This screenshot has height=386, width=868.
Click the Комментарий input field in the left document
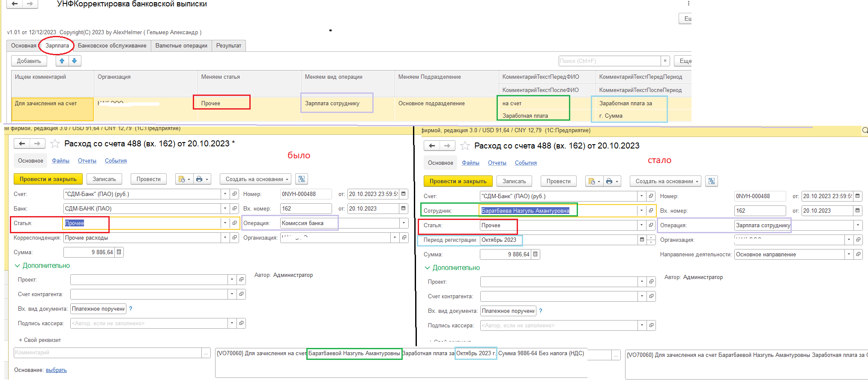tap(108, 353)
